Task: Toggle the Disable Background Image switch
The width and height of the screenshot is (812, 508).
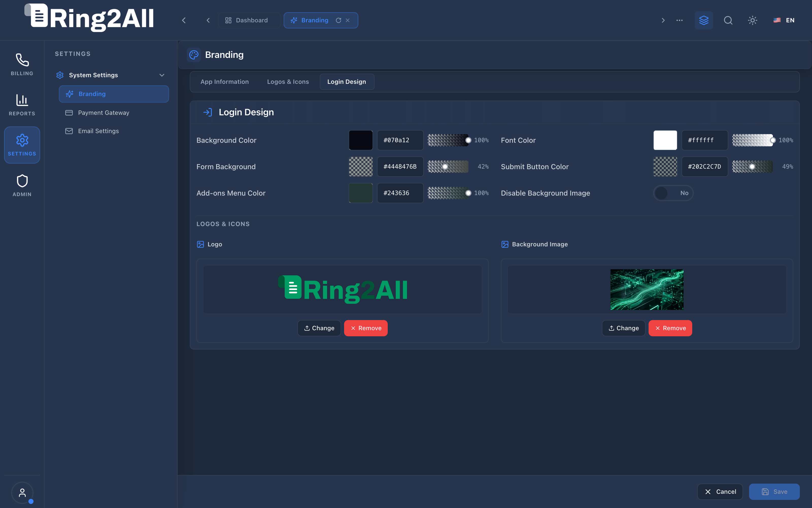Action: (x=673, y=193)
